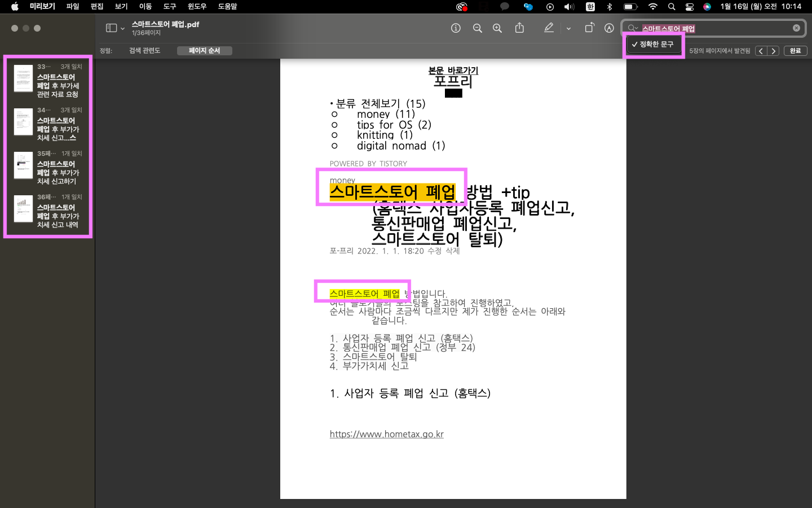This screenshot has height=508, width=812.
Task: Open the 편집 menu
Action: (x=97, y=7)
